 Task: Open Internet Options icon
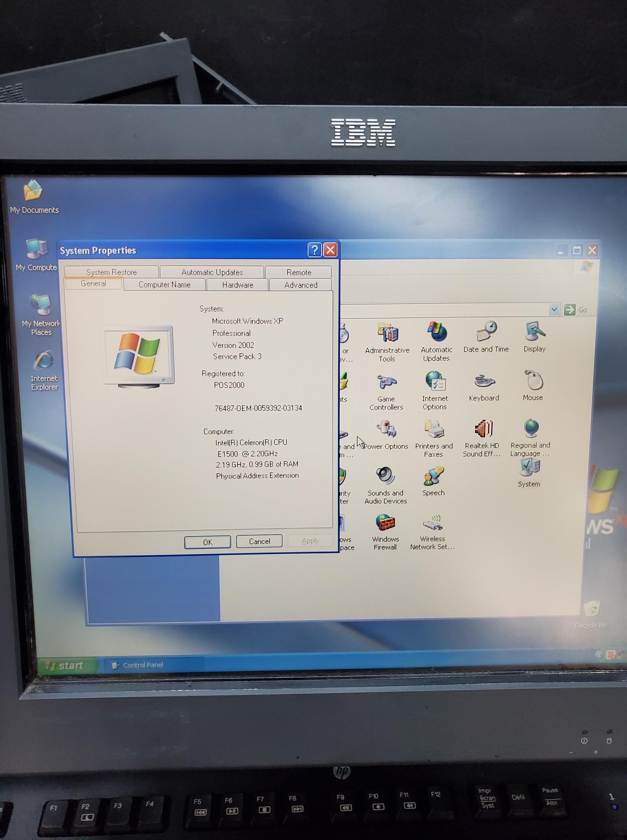tap(435, 391)
